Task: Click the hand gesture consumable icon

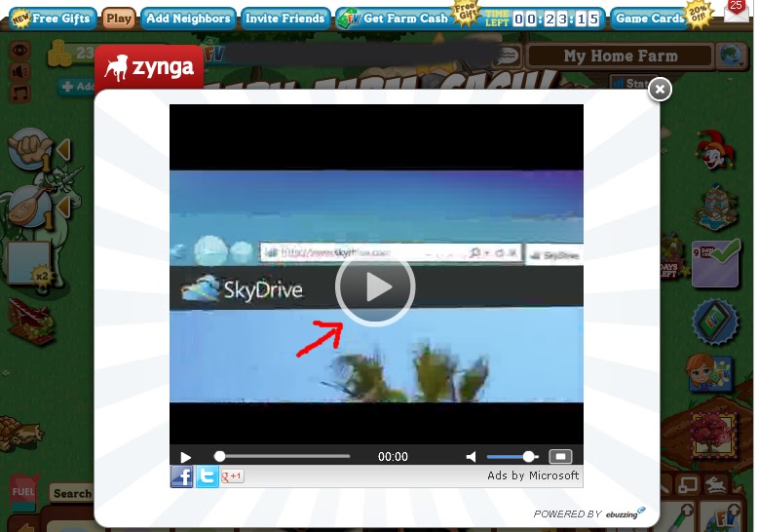Action: [29, 149]
